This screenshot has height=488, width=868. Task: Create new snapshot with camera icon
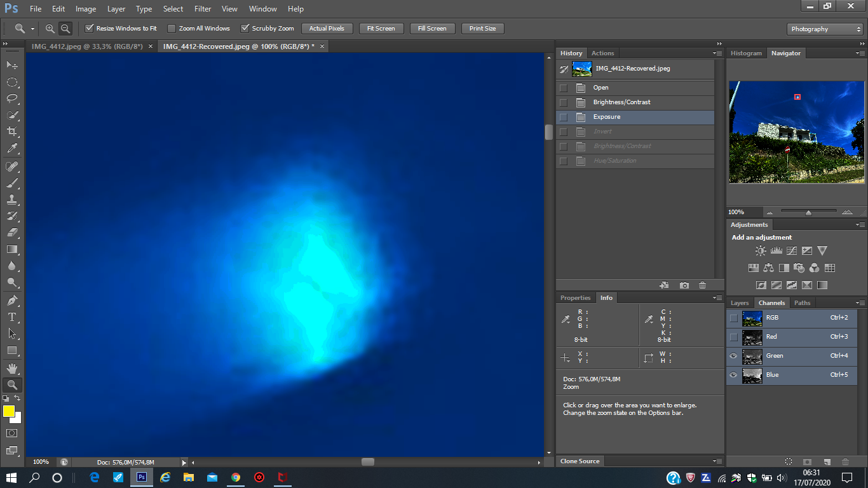(x=684, y=285)
